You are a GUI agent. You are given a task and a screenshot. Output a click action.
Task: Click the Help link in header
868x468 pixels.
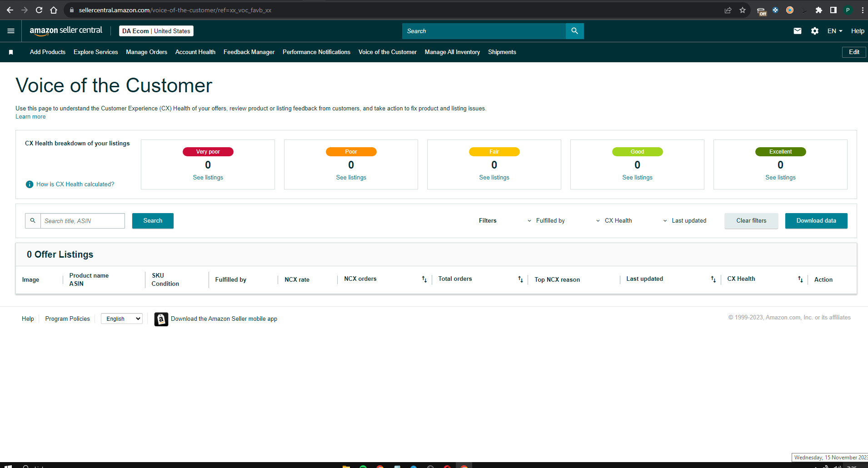(858, 31)
